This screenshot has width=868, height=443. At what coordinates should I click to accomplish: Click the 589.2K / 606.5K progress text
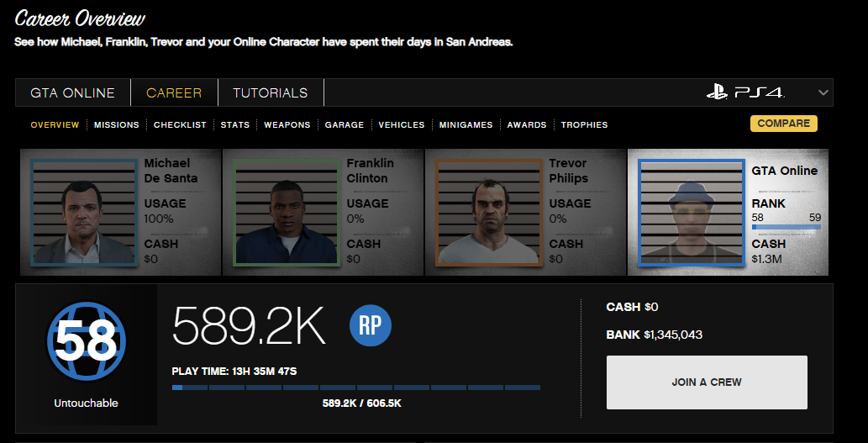(362, 403)
